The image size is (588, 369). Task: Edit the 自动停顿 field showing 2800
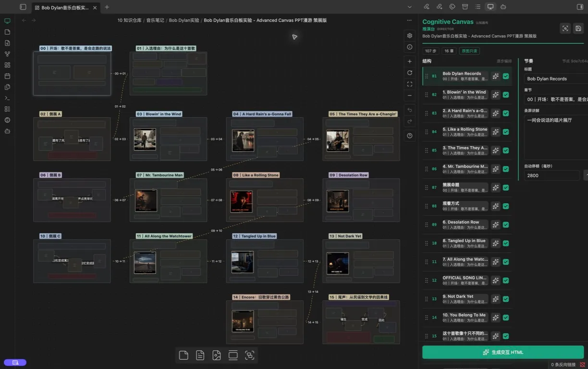tap(552, 175)
